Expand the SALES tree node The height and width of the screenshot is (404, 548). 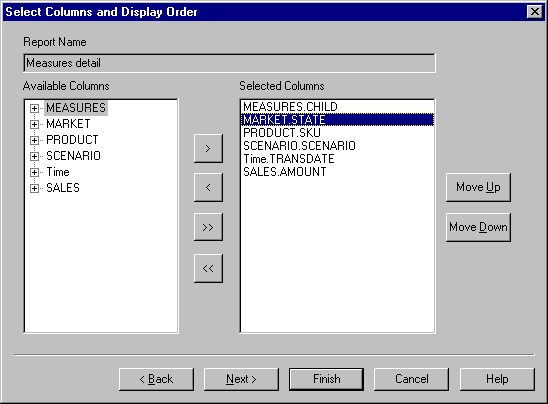coord(34,188)
